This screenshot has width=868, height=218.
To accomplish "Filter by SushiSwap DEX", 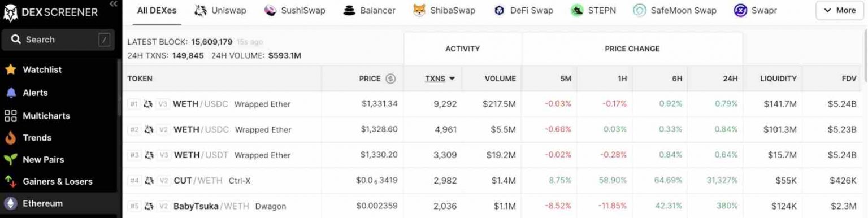I will (295, 11).
